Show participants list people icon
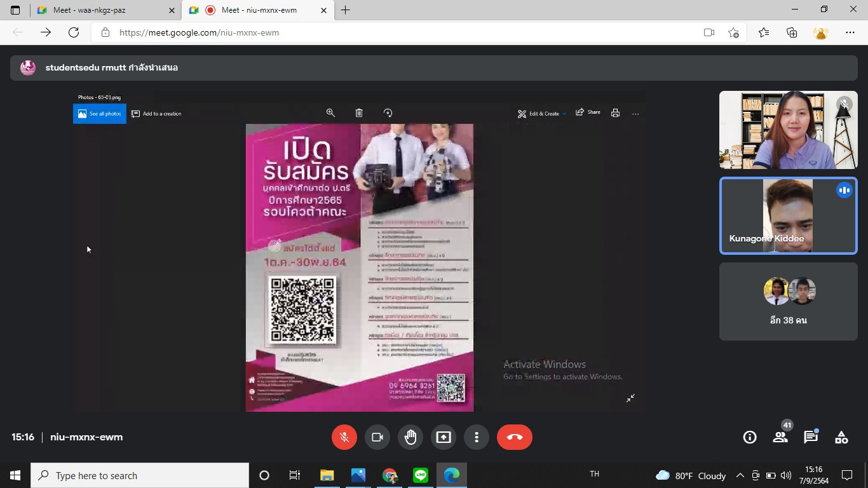This screenshot has width=868, height=488. (x=780, y=437)
